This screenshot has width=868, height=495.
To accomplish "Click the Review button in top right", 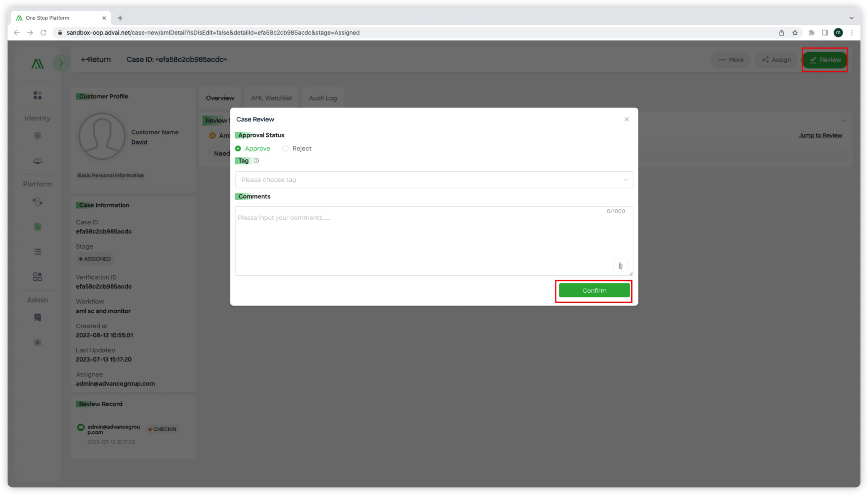I will click(x=825, y=59).
